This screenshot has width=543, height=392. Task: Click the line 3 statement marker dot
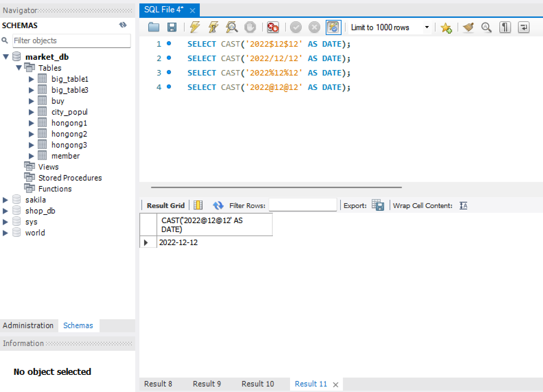[169, 72]
